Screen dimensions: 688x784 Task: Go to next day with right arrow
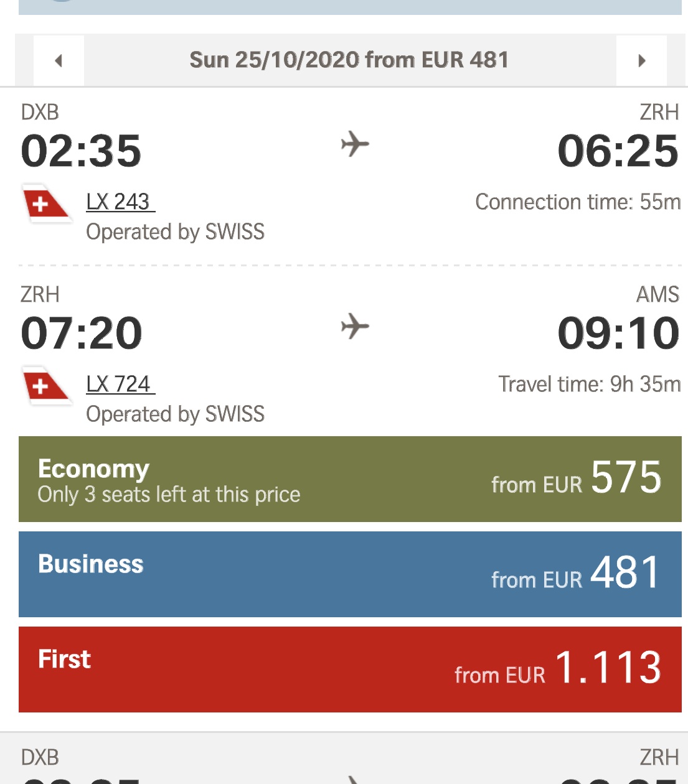point(641,60)
